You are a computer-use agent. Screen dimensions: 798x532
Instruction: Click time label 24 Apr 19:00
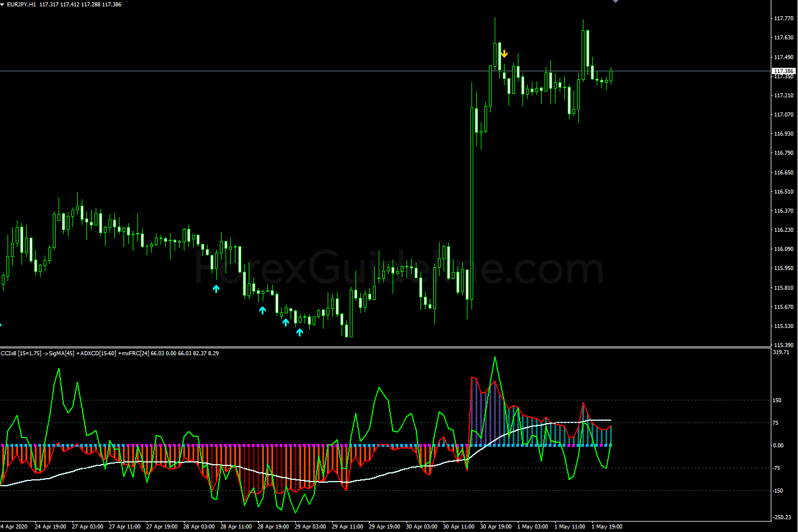[50, 527]
